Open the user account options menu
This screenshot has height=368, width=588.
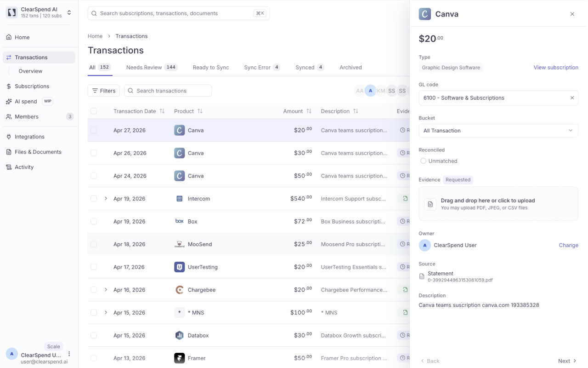69,354
